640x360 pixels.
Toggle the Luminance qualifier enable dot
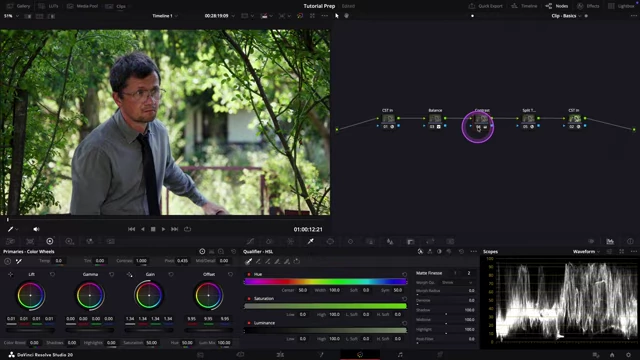[249, 323]
